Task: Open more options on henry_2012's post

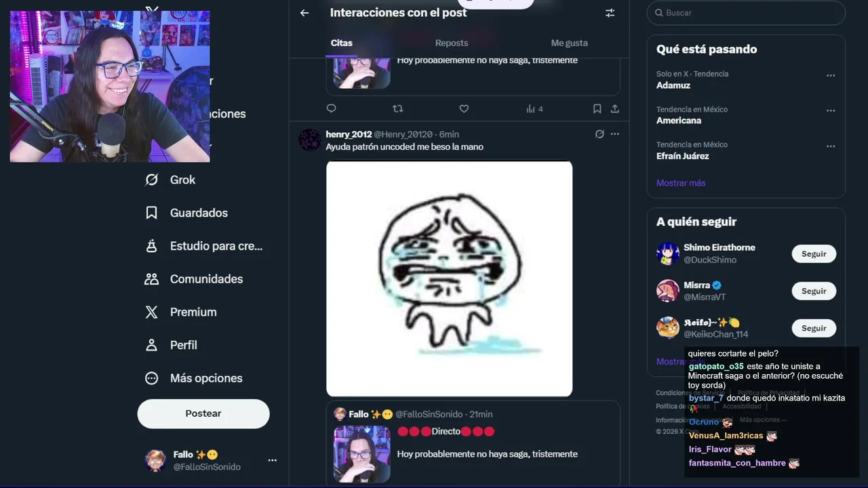Action: 614,134
